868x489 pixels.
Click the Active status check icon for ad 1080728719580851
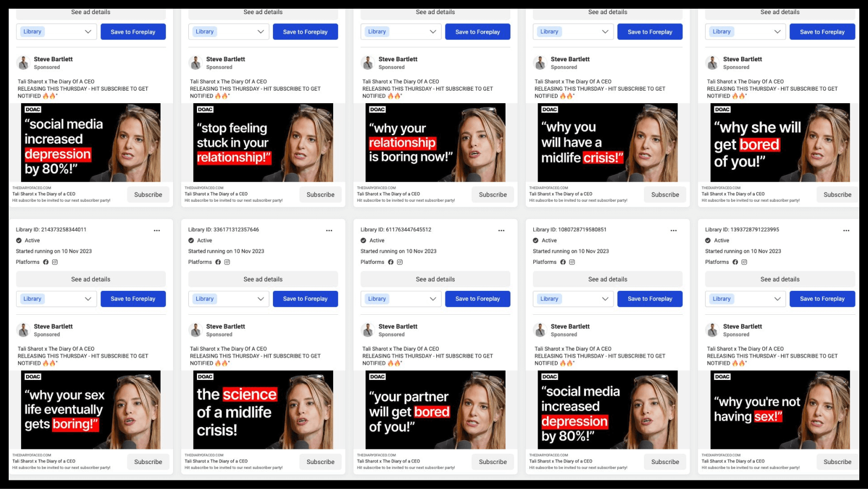click(x=535, y=240)
